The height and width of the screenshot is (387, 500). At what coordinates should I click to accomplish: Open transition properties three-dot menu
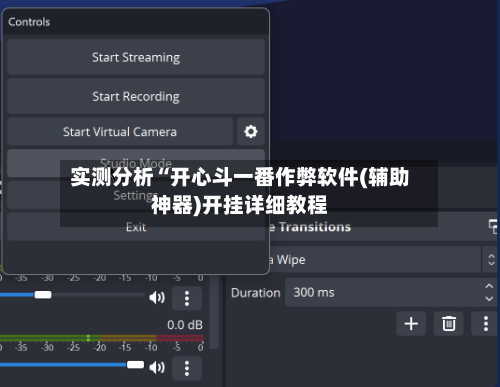pyautogui.click(x=485, y=324)
